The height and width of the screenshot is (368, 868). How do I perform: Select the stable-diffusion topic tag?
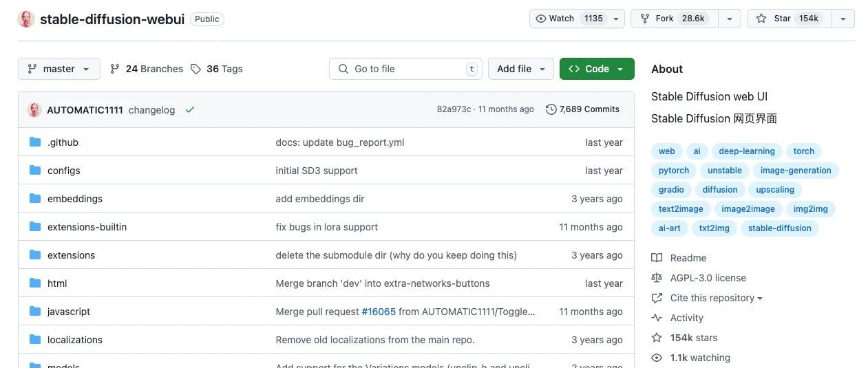click(x=780, y=228)
